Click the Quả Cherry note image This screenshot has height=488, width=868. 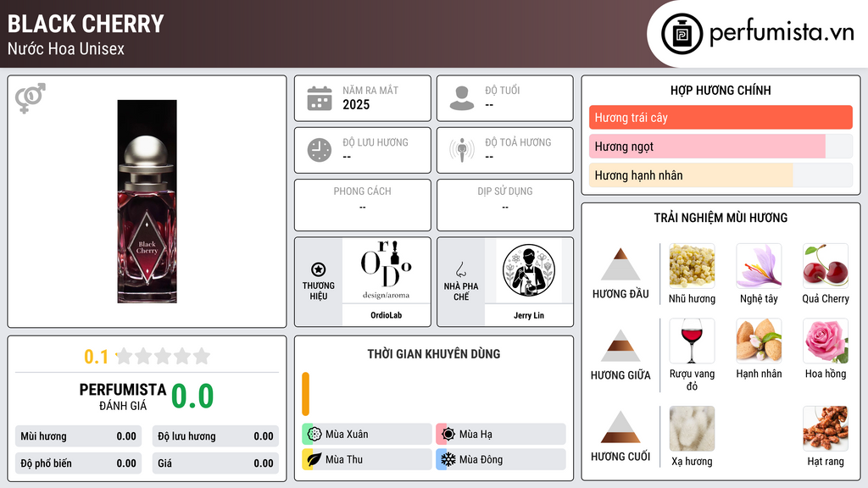826,266
